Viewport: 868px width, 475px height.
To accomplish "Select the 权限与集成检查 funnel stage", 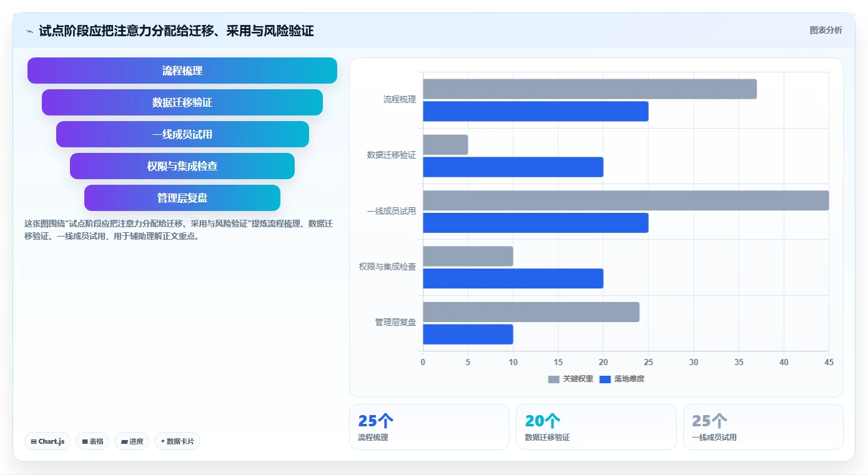I will click(x=182, y=166).
